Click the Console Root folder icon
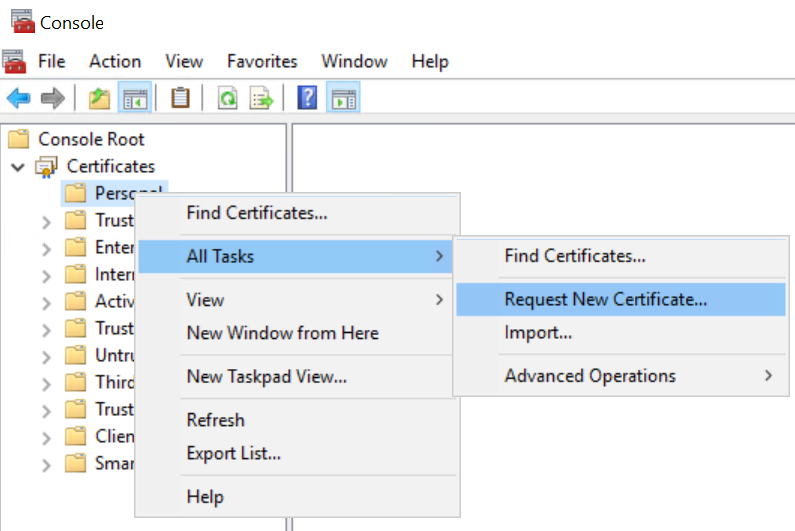 [x=19, y=138]
